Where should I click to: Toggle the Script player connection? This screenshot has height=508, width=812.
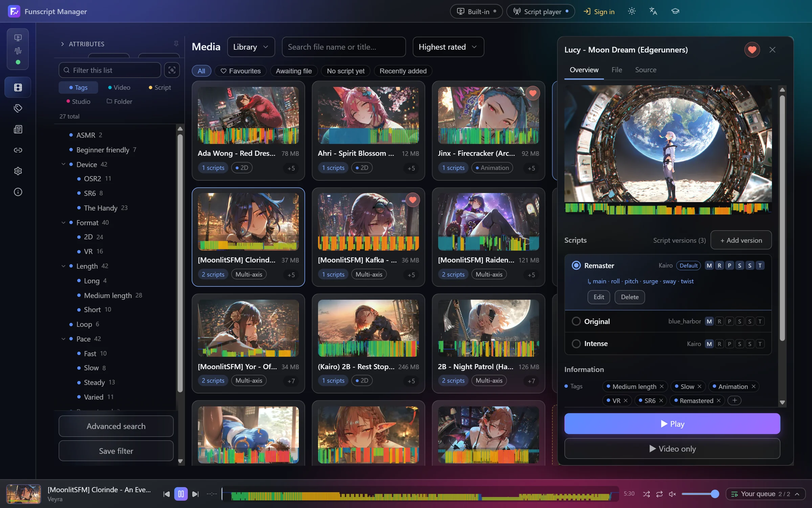[540, 12]
